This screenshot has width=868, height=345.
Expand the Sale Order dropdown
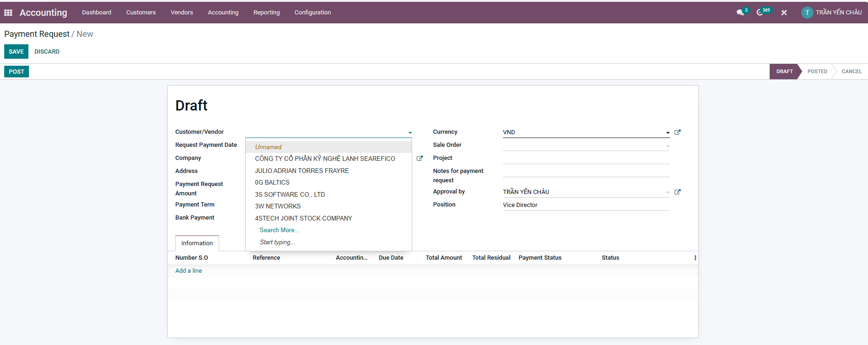(668, 146)
